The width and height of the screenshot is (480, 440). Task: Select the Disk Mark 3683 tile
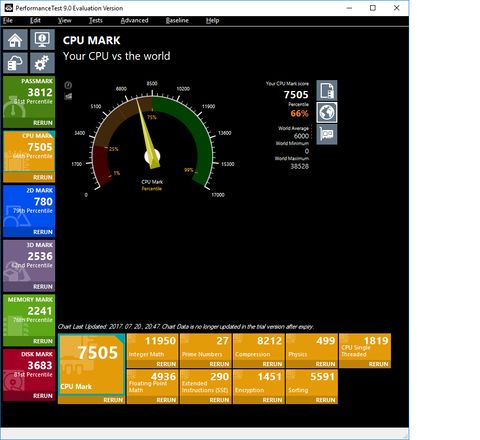[x=29, y=370]
